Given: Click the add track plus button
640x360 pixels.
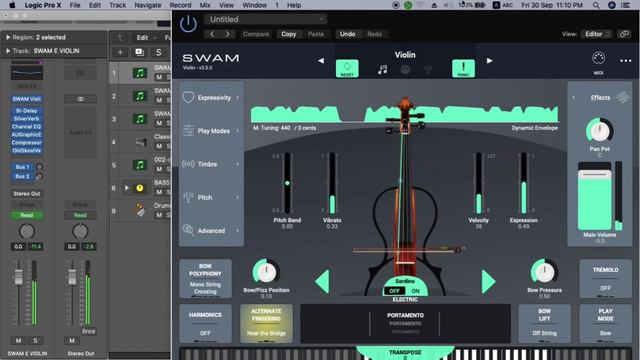Looking at the screenshot, I should 120,52.
